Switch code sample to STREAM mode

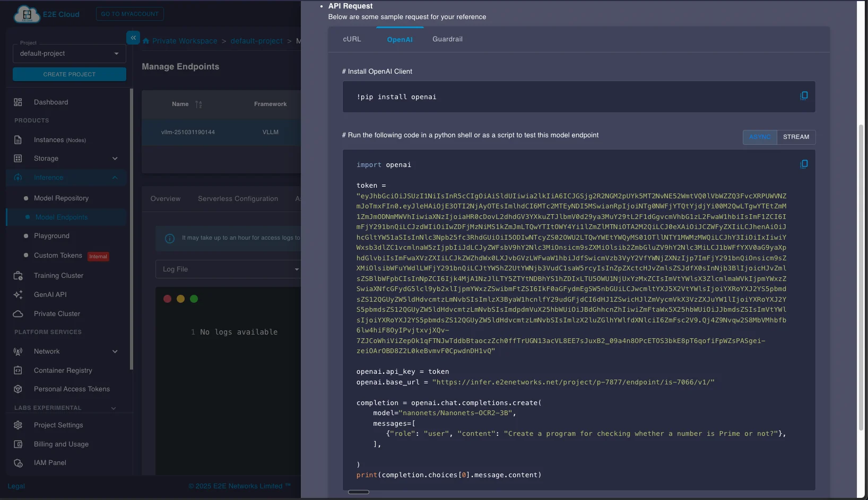[796, 137]
